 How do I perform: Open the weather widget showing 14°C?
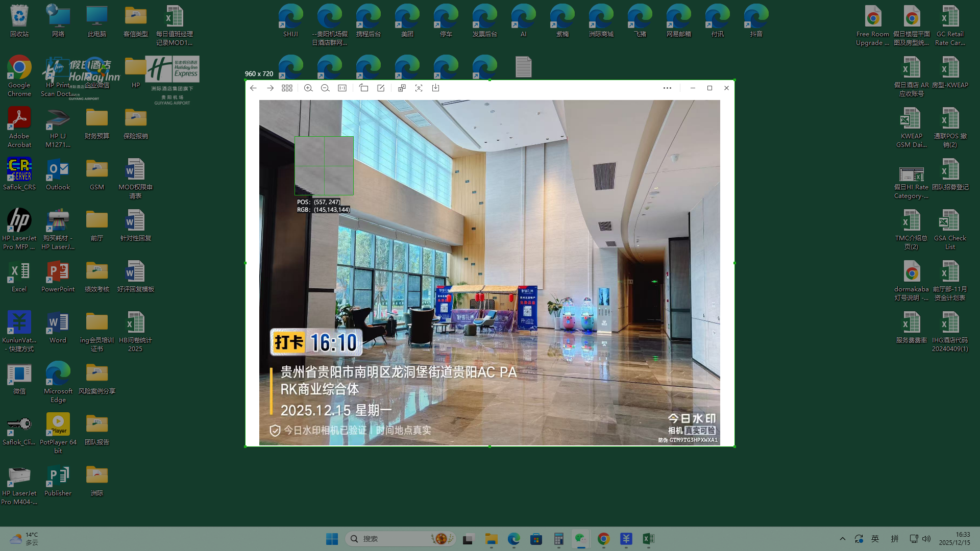pyautogui.click(x=24, y=539)
